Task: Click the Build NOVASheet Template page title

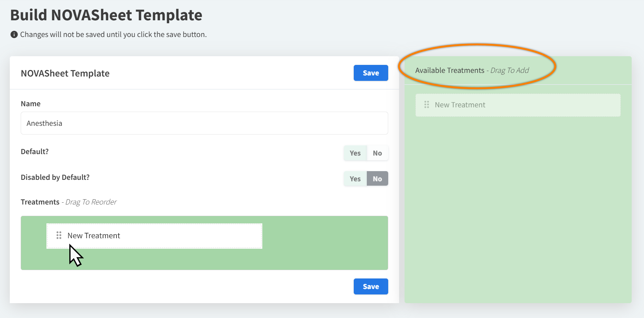Action: click(106, 15)
